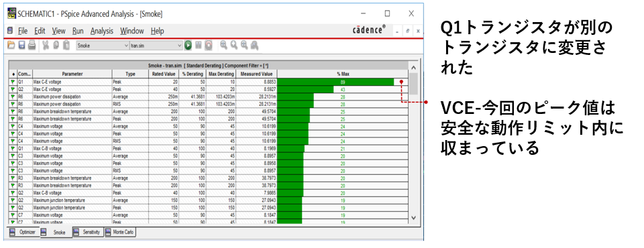
Task: Click the table scrollbar down arrow
Action: pos(413,218)
